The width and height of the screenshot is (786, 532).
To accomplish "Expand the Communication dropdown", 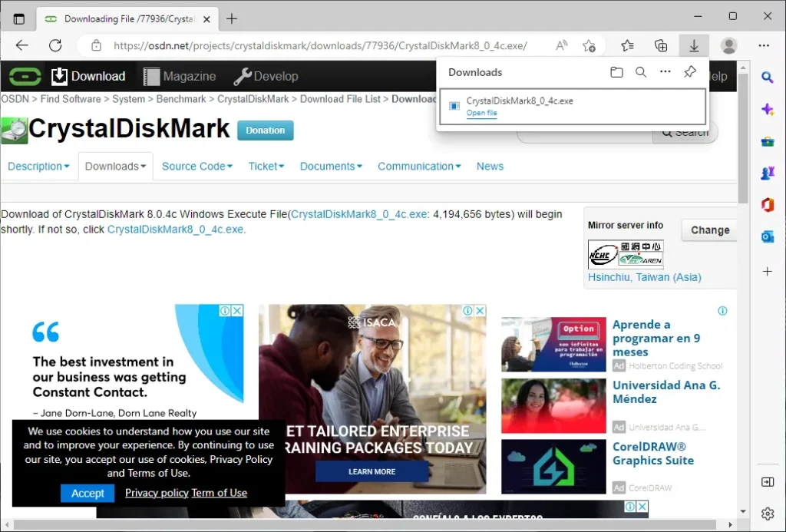I will (x=419, y=167).
